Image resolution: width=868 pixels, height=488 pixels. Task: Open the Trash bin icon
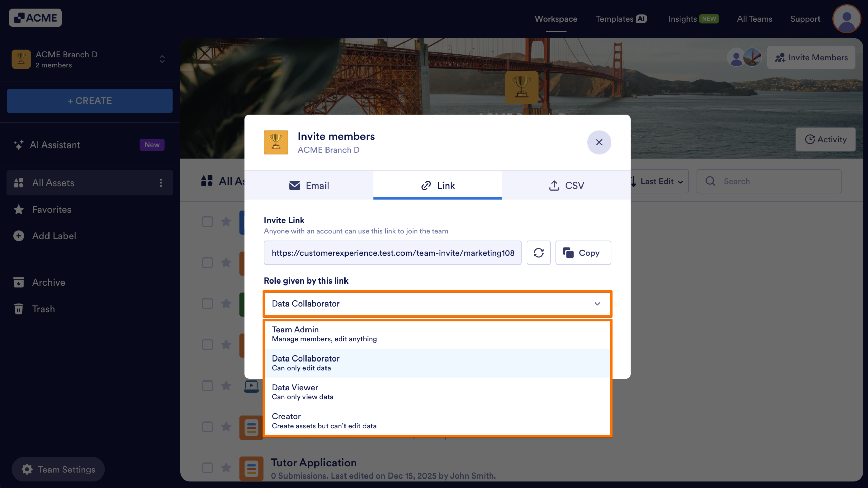coord(19,309)
